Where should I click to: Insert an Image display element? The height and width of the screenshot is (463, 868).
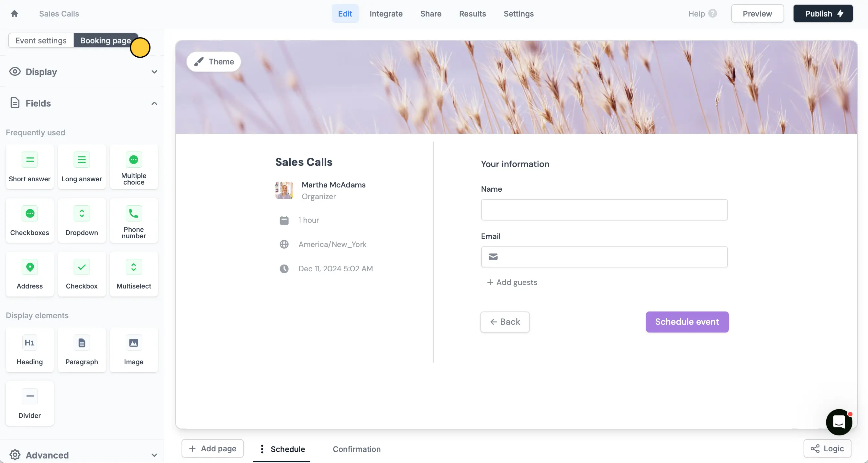click(134, 350)
